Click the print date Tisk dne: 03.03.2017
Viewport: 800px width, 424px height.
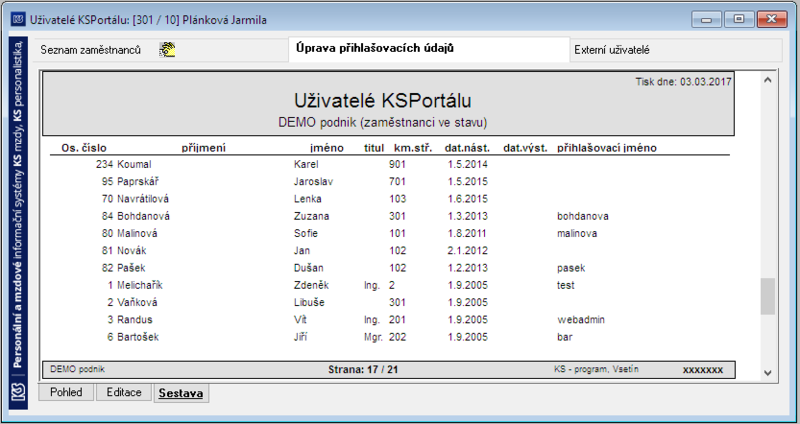pos(683,82)
